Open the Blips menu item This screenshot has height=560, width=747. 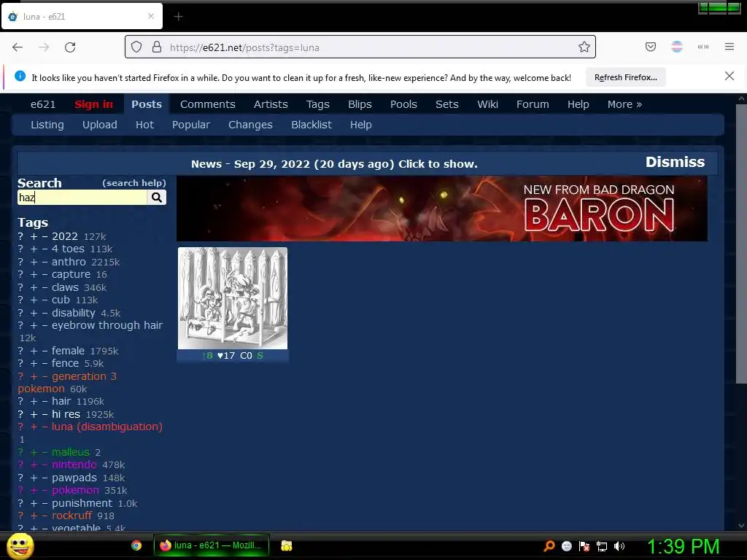coord(360,104)
